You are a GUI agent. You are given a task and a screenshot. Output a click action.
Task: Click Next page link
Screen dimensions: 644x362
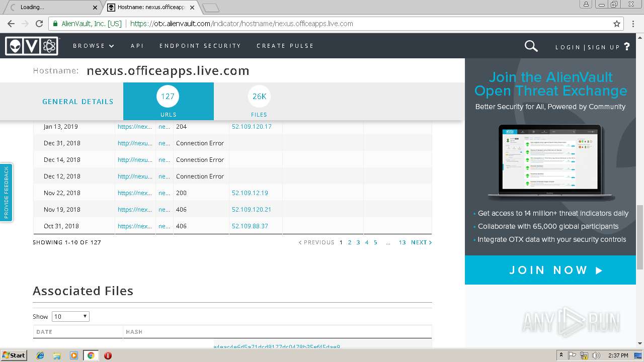pyautogui.click(x=421, y=242)
